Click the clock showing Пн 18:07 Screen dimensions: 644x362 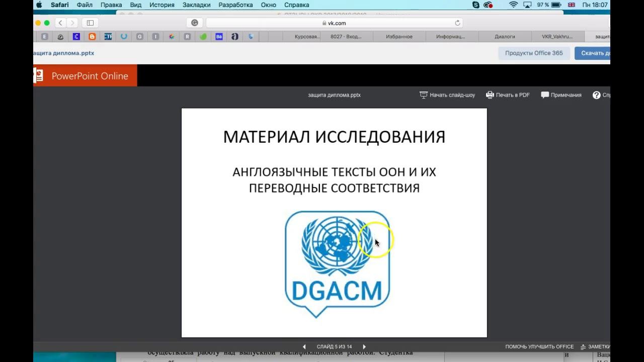coord(595,5)
